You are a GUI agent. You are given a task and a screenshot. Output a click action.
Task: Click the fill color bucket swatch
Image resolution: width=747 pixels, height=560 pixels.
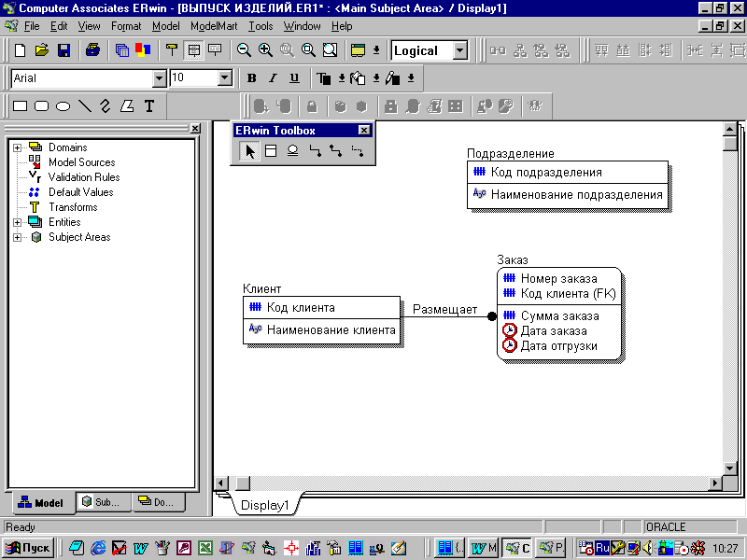[x=358, y=78]
